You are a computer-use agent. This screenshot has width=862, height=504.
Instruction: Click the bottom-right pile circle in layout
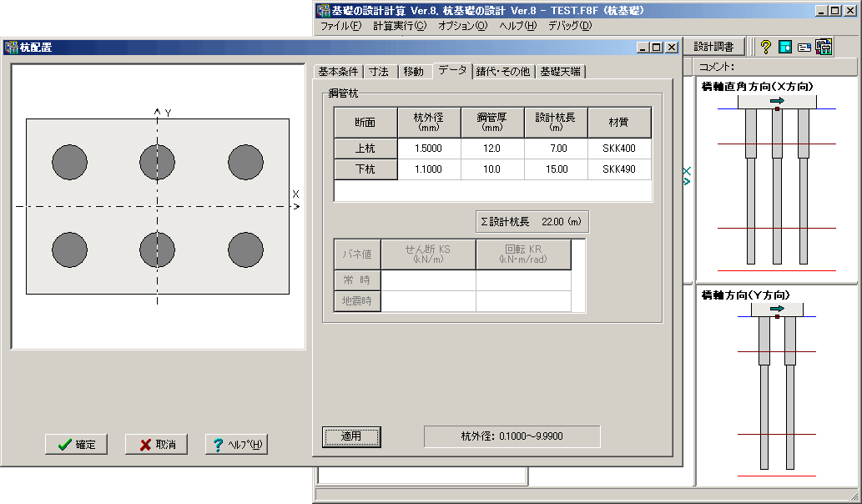245,249
